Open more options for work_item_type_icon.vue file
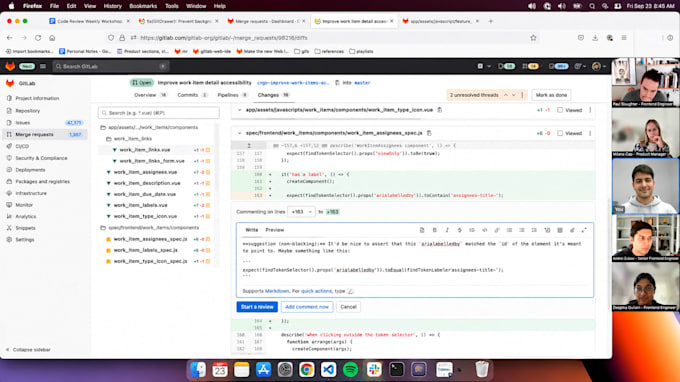Screen dimensions: 680x382 tap(590, 110)
